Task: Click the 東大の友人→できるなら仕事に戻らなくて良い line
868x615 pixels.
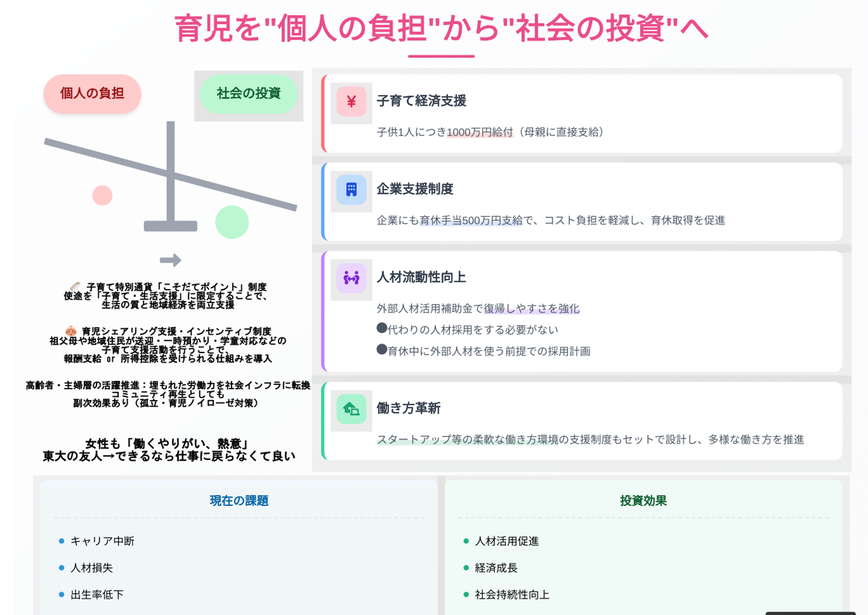Action: point(169,456)
